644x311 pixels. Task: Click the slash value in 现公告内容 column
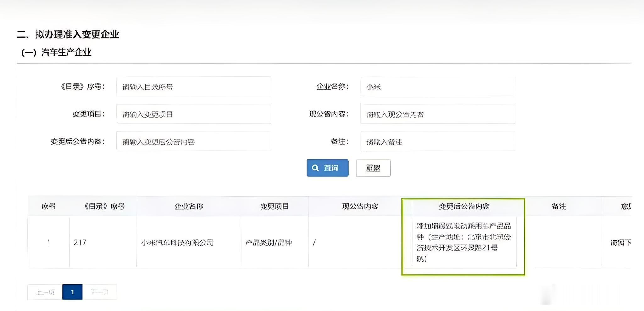point(314,242)
